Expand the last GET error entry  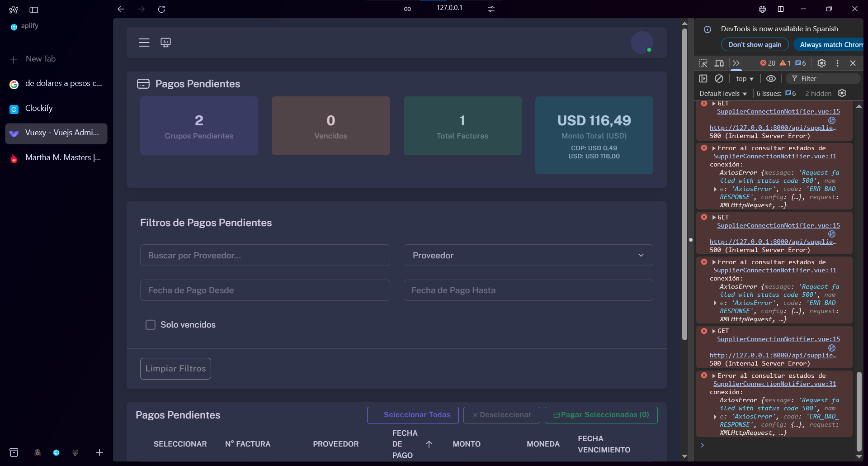[714, 331]
